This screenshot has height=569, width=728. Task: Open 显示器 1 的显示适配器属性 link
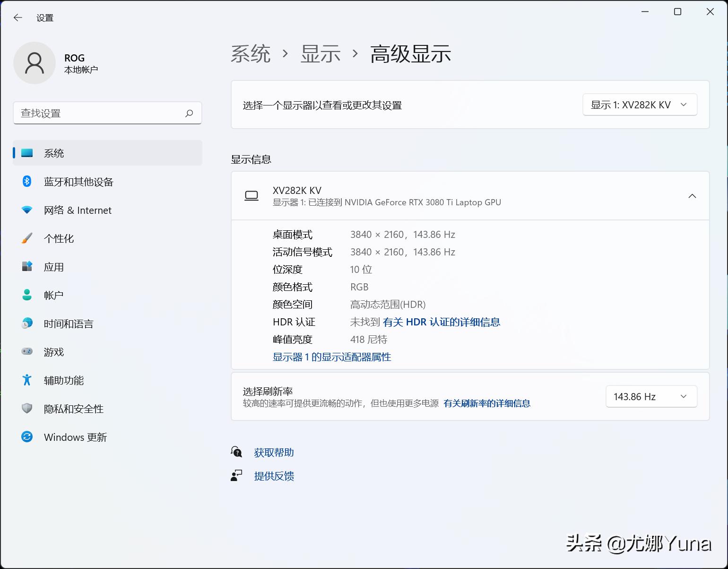coord(331,357)
